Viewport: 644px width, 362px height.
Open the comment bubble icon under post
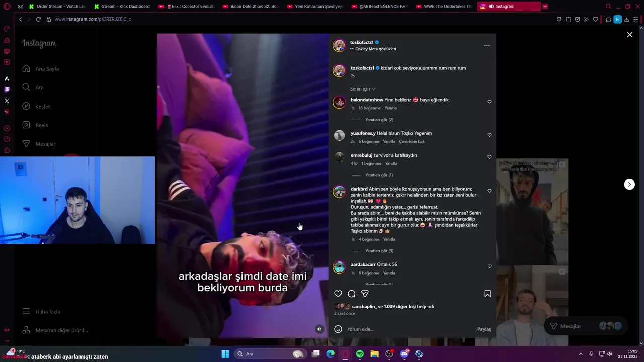(x=352, y=294)
